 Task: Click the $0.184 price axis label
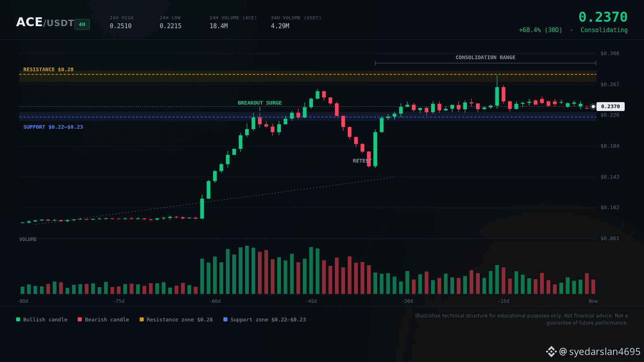610,146
